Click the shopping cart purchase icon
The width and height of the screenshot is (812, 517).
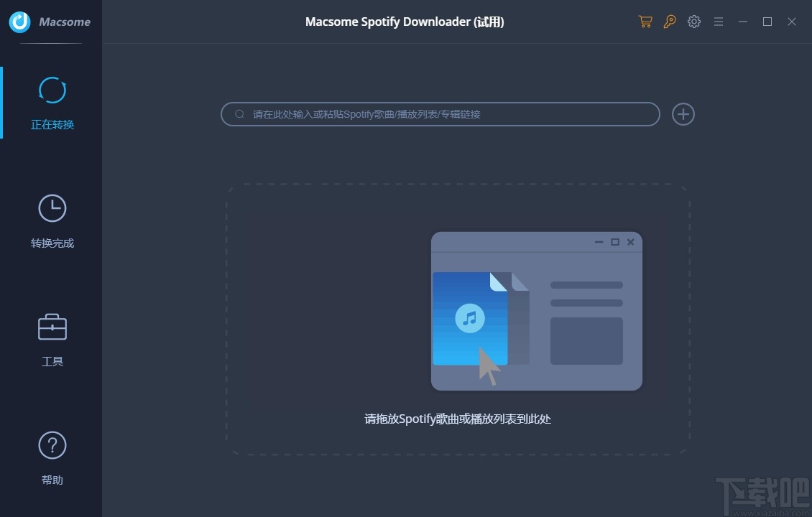[x=645, y=22]
